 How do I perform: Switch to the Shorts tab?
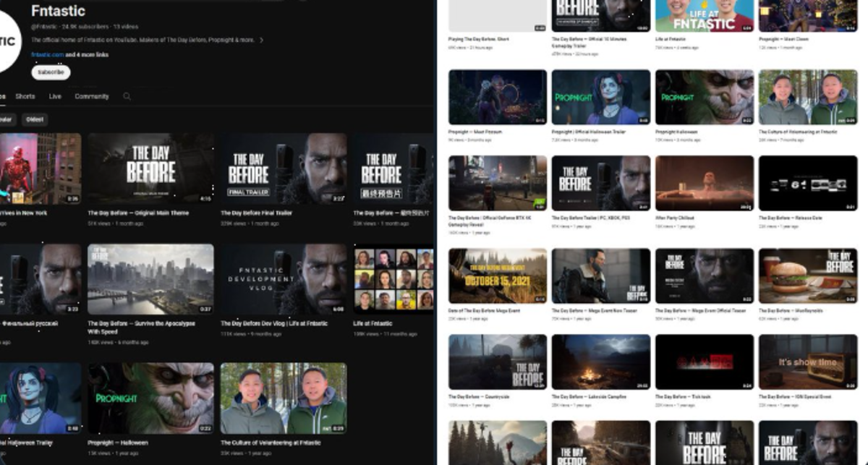[25, 96]
